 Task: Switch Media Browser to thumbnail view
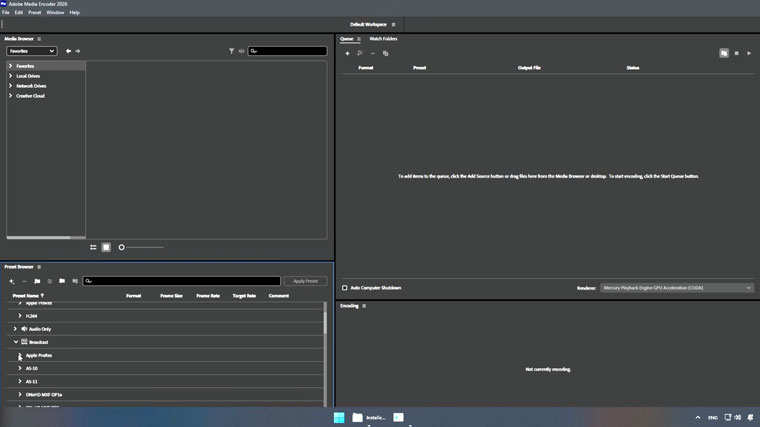106,247
